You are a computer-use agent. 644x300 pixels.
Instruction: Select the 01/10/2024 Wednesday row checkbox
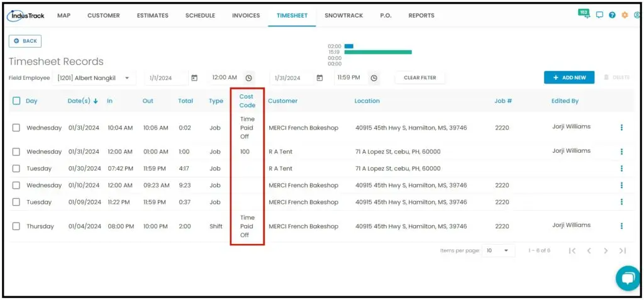click(16, 186)
